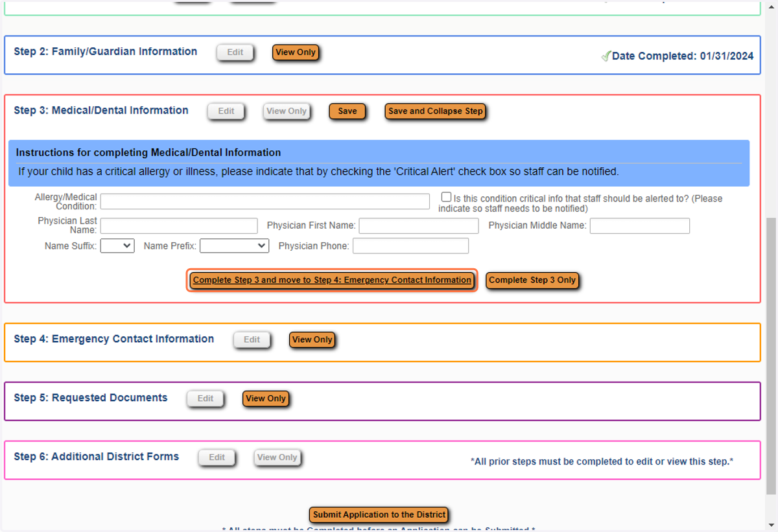Click Complete Step 3 Only button
This screenshot has width=778, height=532.
tap(532, 281)
